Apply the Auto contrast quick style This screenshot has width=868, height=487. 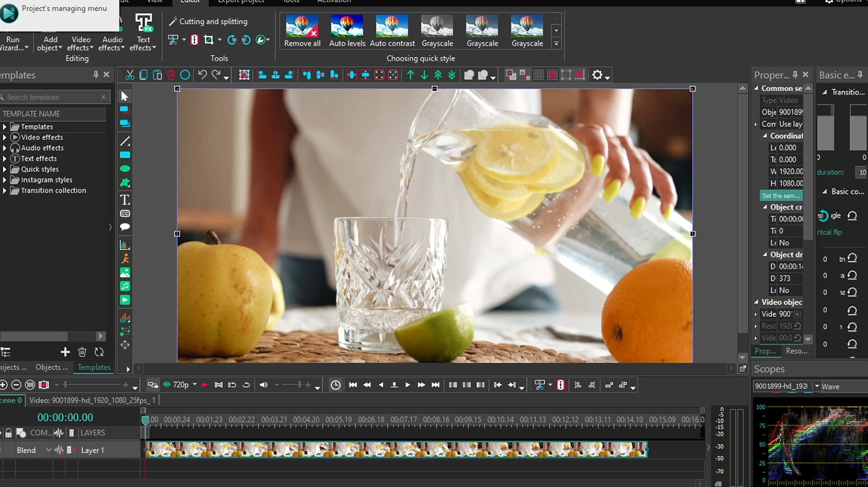pos(392,31)
